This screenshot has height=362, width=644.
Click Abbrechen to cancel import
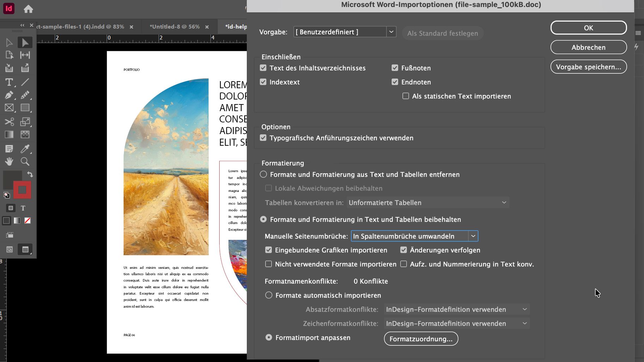[589, 47]
